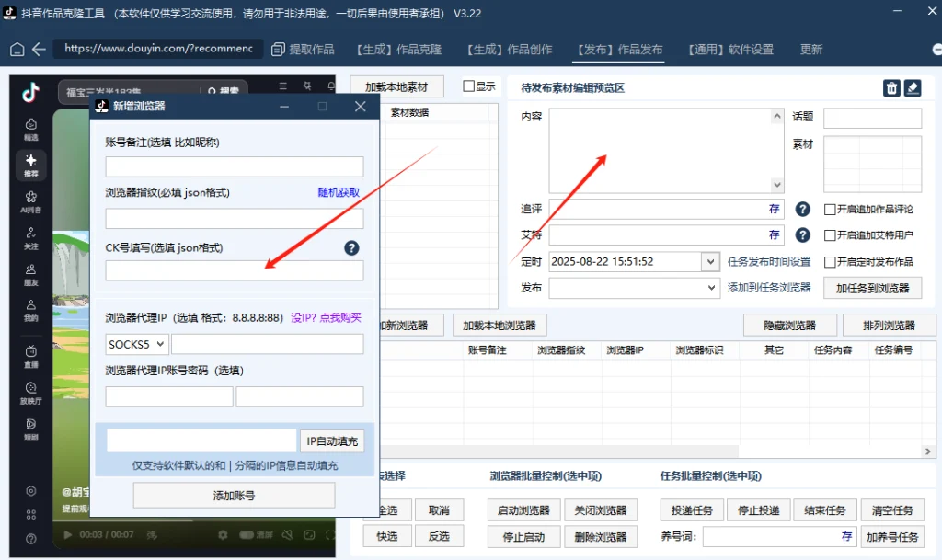Click 提取作品 icon in top toolbar
This screenshot has height=560, width=942.
tap(278, 50)
